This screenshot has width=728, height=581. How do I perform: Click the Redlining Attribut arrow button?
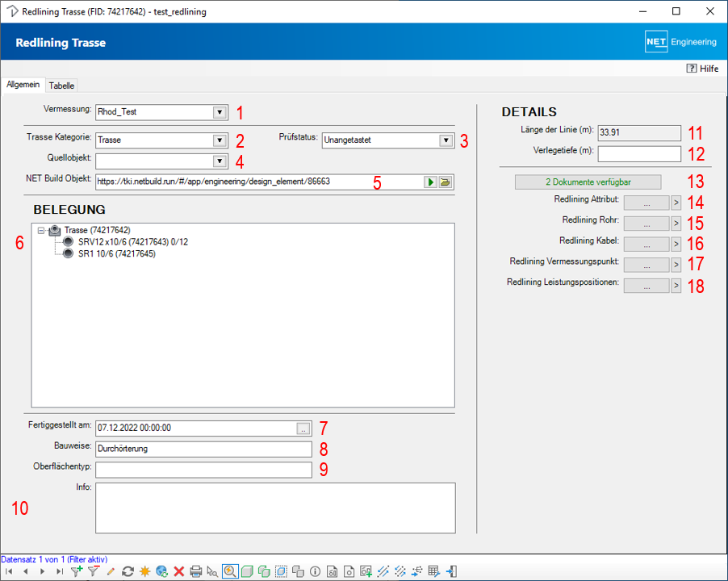coord(676,203)
